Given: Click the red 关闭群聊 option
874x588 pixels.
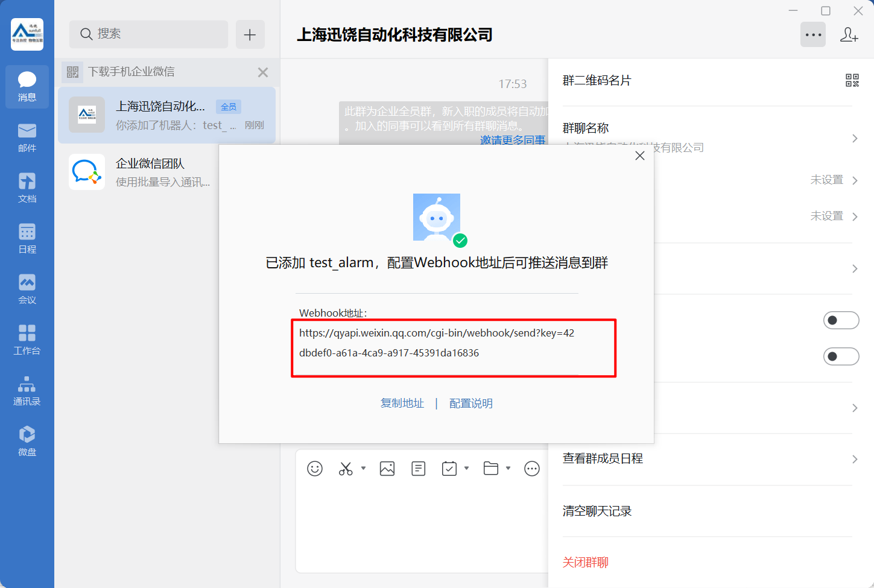Looking at the screenshot, I should point(586,562).
